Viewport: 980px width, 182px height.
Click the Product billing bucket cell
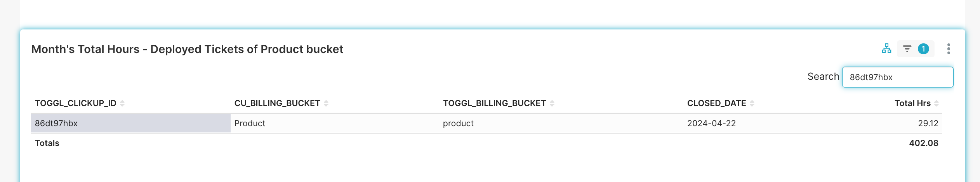click(335, 123)
